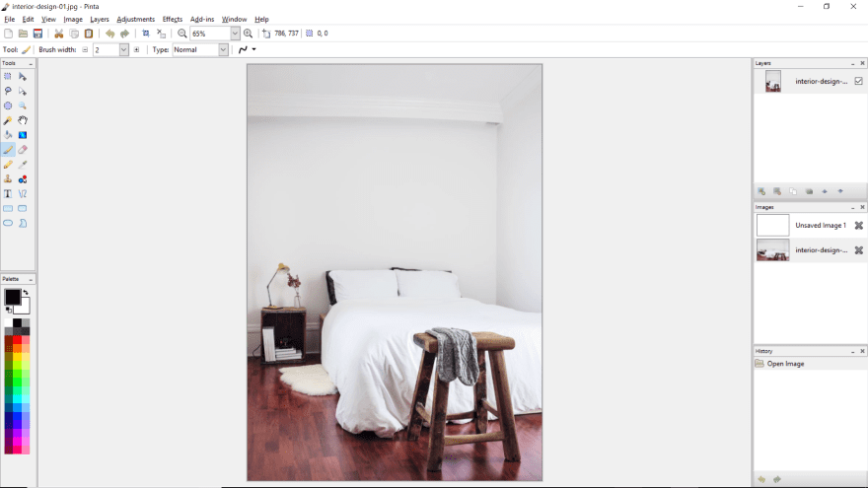The width and height of the screenshot is (868, 488).
Task: Open the Image menu
Action: click(73, 20)
